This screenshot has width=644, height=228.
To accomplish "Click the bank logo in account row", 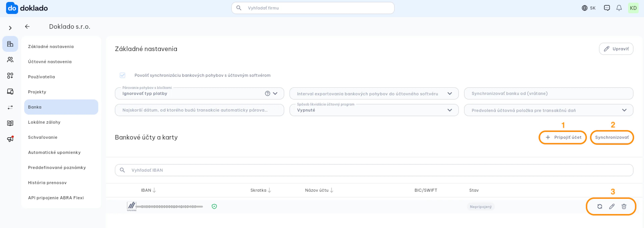I will pyautogui.click(x=131, y=206).
